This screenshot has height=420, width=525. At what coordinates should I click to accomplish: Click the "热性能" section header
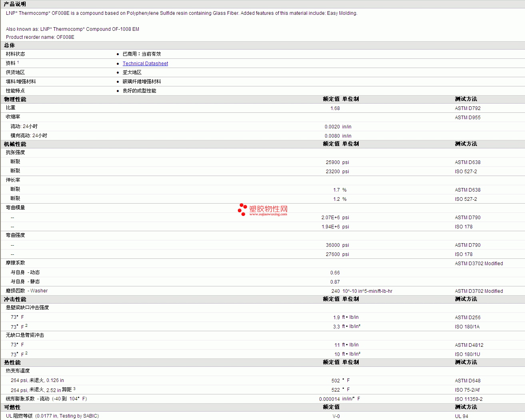tap(12, 362)
